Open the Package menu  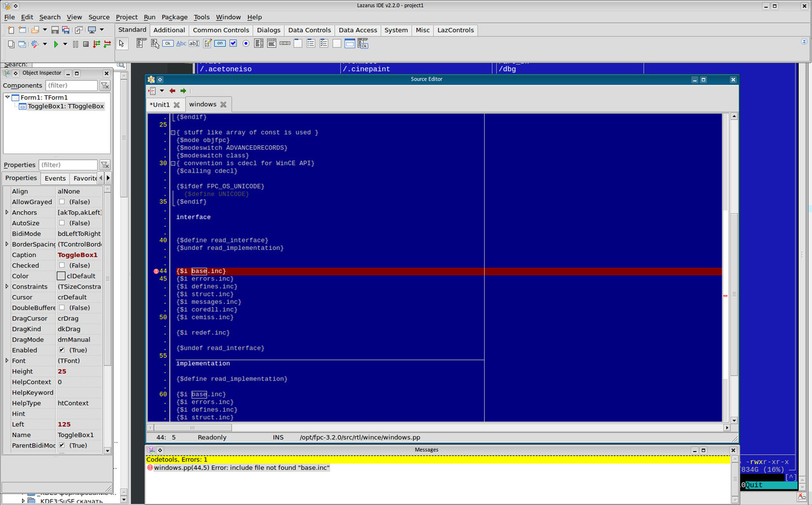coord(174,17)
